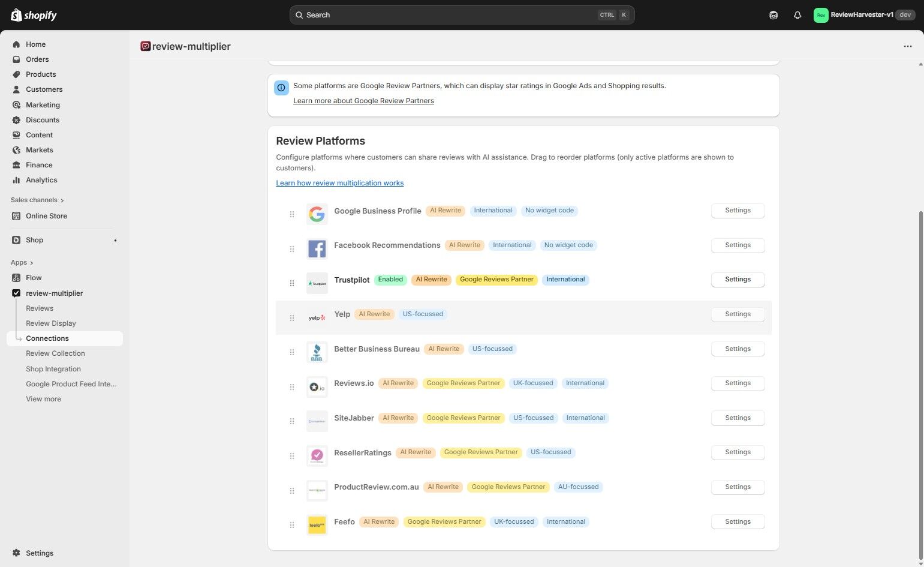Image resolution: width=924 pixels, height=567 pixels.
Task: Open Settings for SiteJabber
Action: tap(738, 418)
